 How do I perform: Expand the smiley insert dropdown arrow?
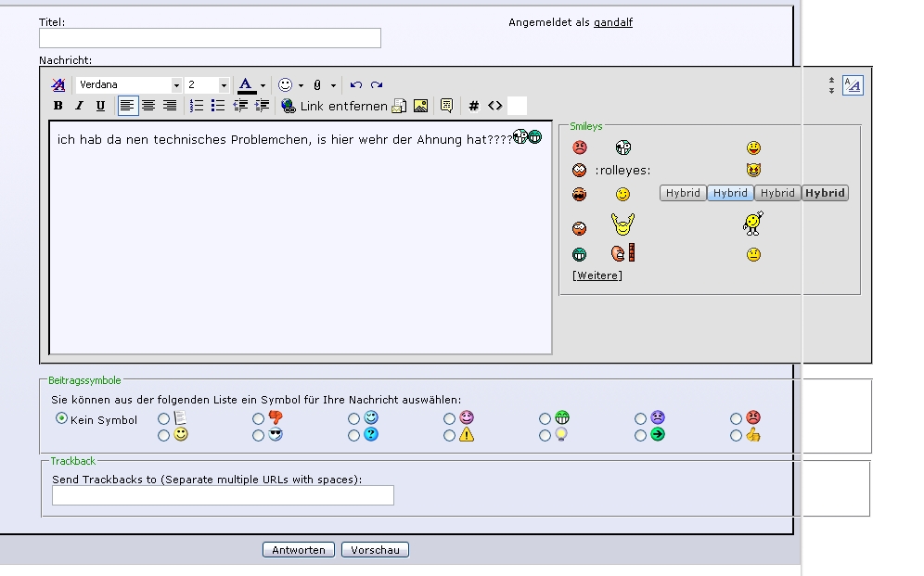301,85
